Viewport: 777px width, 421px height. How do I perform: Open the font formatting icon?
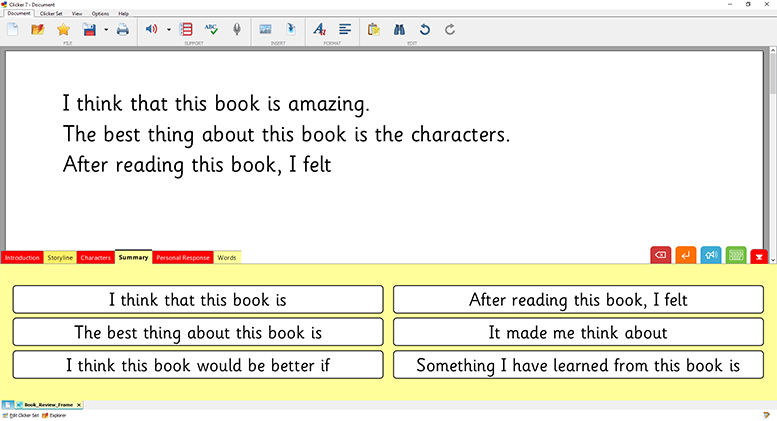[x=318, y=29]
